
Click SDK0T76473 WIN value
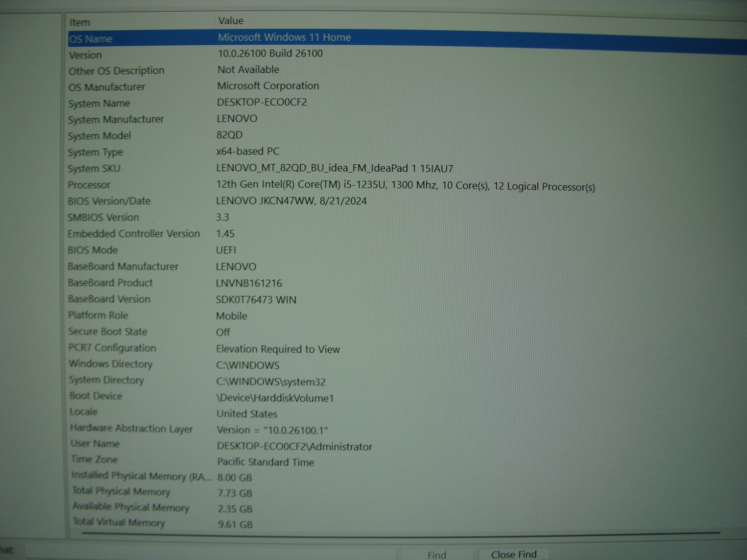[x=256, y=300]
